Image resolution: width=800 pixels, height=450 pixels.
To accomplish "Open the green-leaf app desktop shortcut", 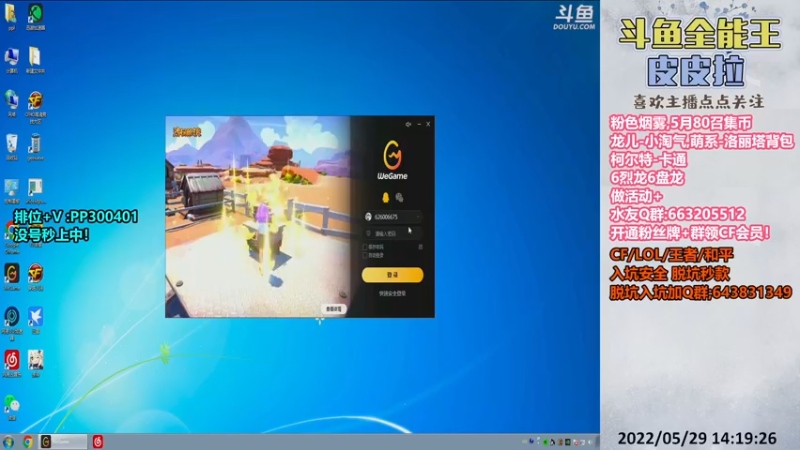I will [35, 17].
